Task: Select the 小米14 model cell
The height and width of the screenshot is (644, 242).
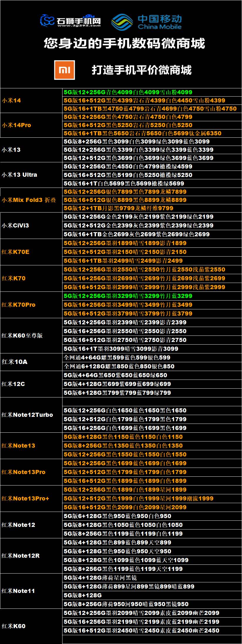Action: tap(31, 100)
